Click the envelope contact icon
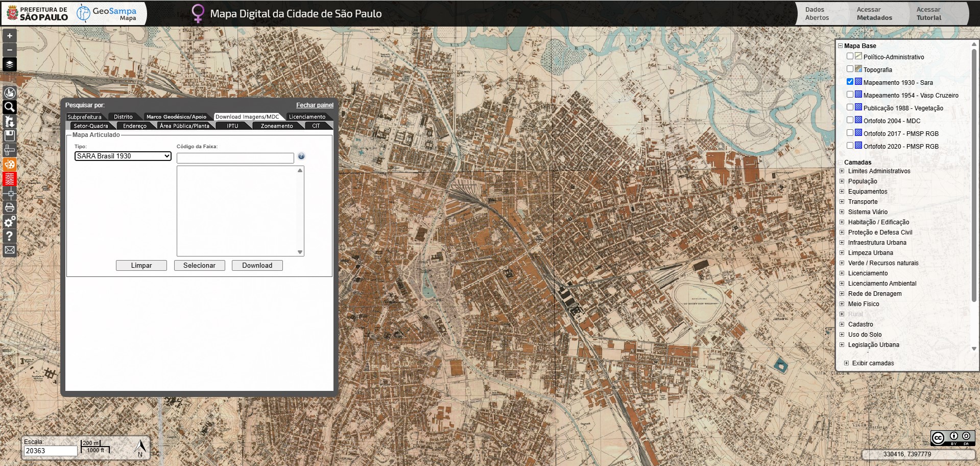980x466 pixels. (x=10, y=250)
